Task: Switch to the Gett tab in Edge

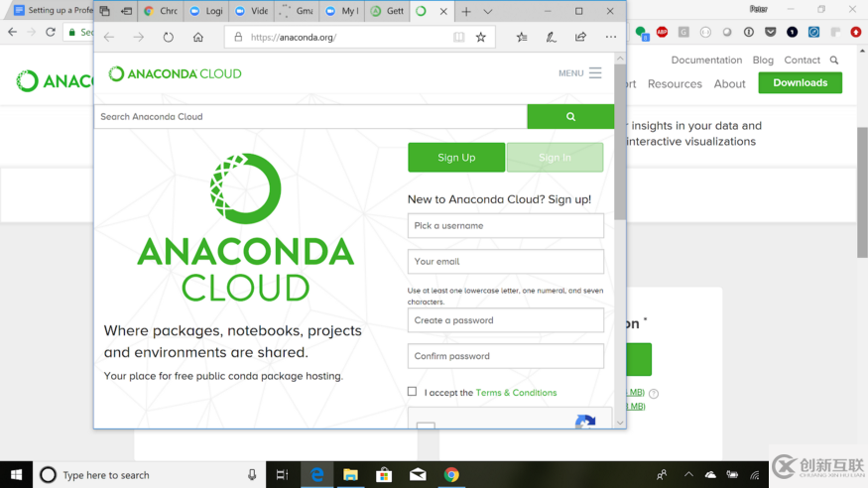Action: point(388,11)
